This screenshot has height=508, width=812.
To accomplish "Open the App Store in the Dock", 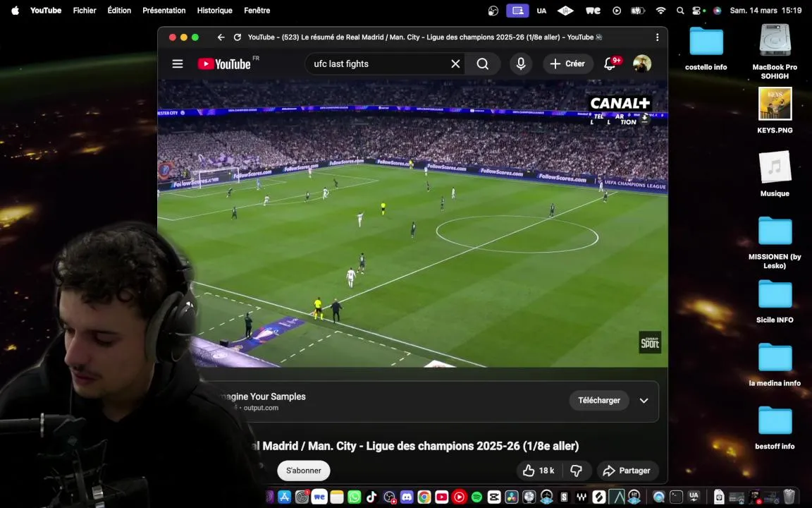I will [284, 497].
